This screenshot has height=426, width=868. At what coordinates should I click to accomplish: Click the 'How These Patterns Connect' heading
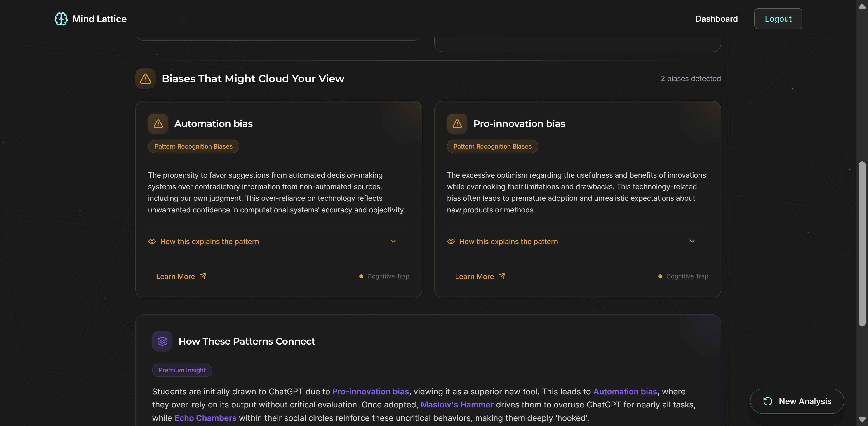click(247, 341)
